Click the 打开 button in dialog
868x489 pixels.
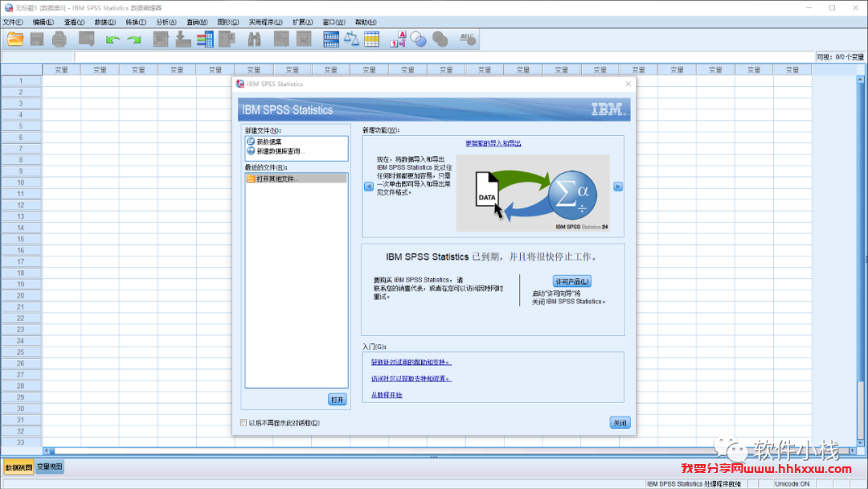pos(337,399)
